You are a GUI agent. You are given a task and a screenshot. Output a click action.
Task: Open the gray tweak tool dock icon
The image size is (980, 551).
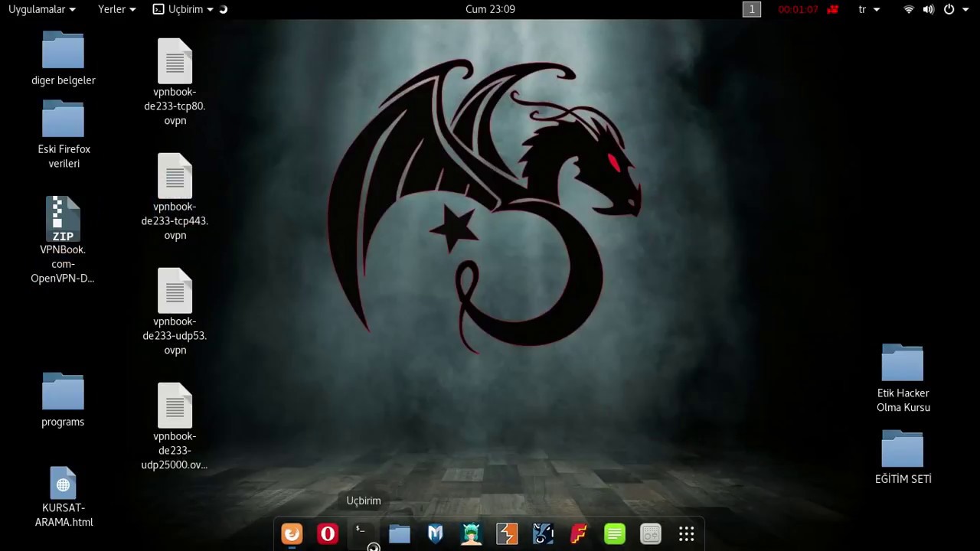[651, 533]
